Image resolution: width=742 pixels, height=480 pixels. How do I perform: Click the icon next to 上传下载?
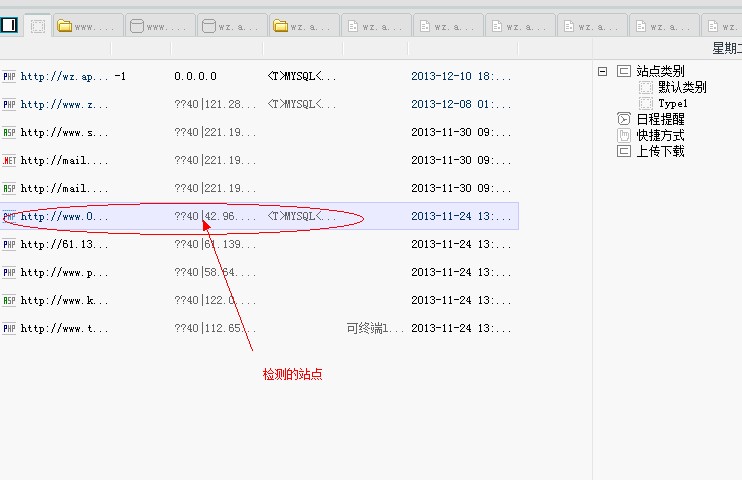tap(624, 151)
